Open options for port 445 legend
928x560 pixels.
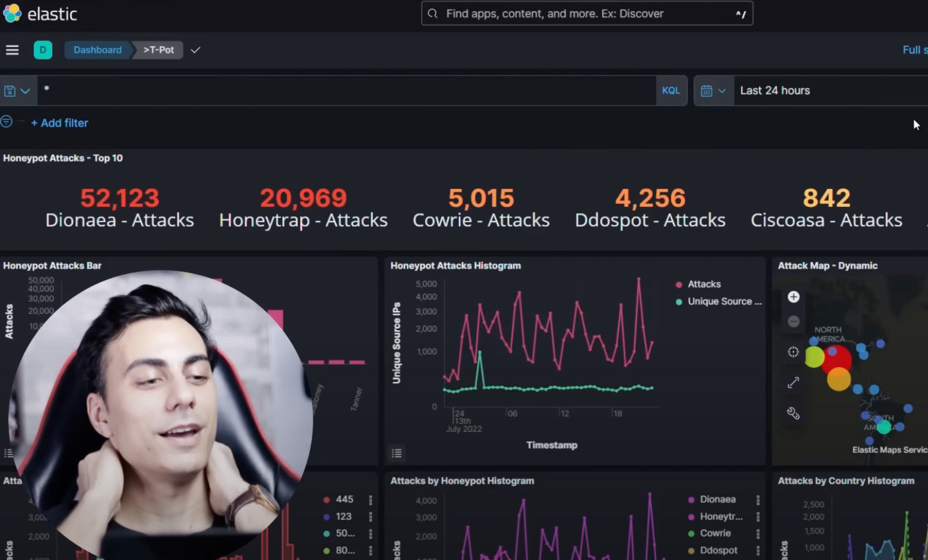370,500
